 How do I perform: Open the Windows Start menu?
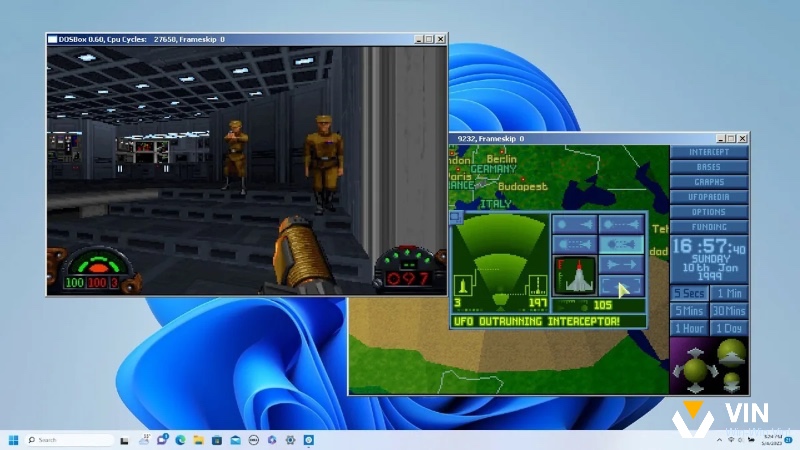[14, 440]
